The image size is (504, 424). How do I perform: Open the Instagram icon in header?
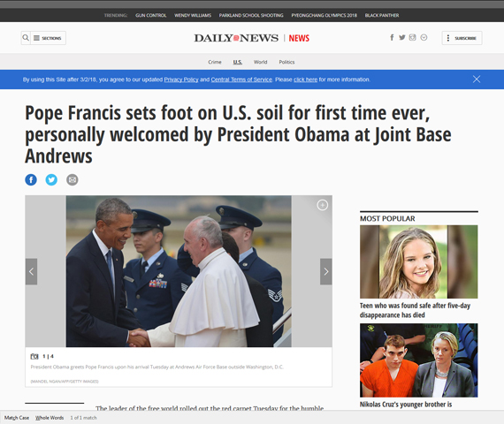[x=412, y=38]
